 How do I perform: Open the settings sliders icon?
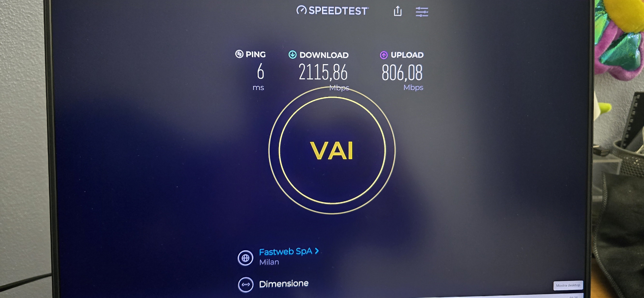(422, 11)
